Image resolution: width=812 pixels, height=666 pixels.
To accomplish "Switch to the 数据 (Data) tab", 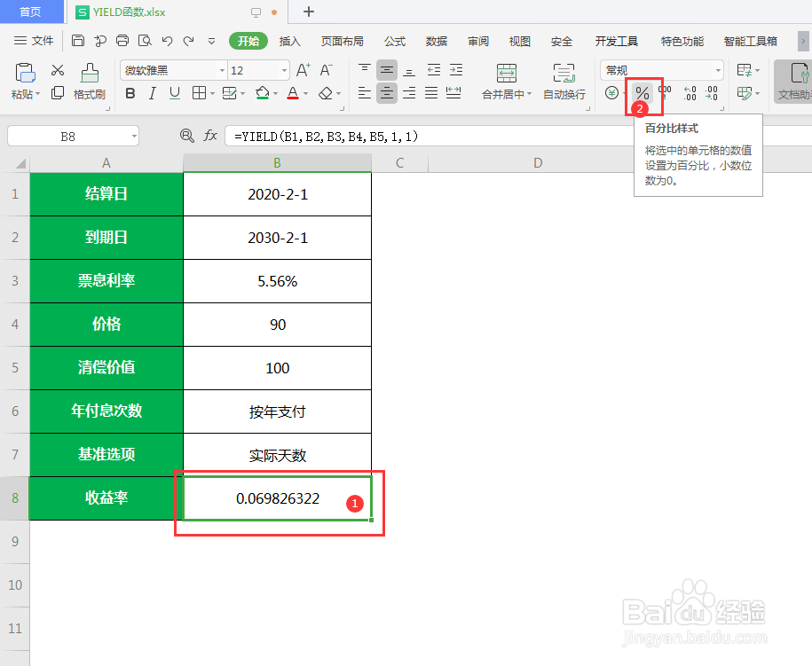I will coord(437,41).
